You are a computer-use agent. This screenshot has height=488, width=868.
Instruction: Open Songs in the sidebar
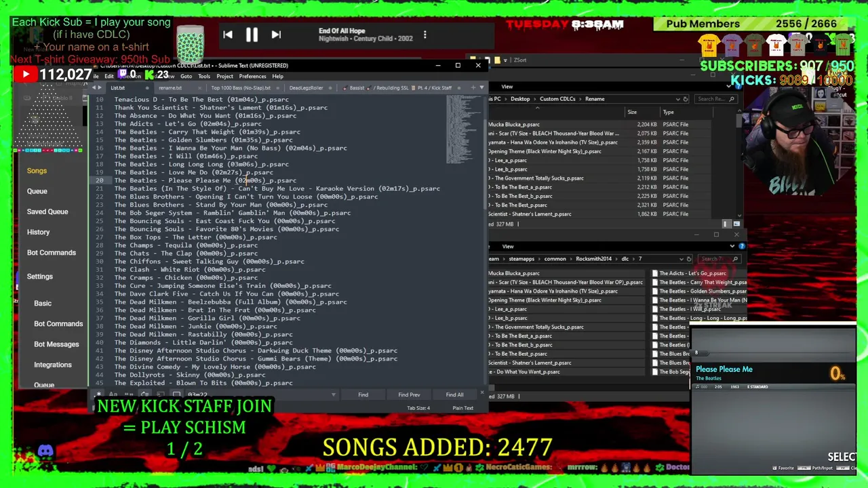[x=37, y=171]
